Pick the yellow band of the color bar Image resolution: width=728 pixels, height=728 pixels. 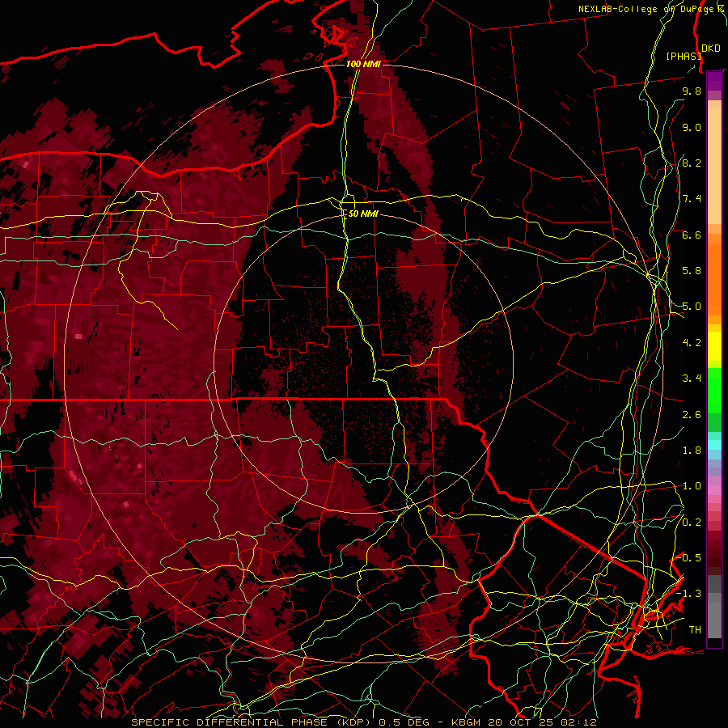pyautogui.click(x=714, y=346)
